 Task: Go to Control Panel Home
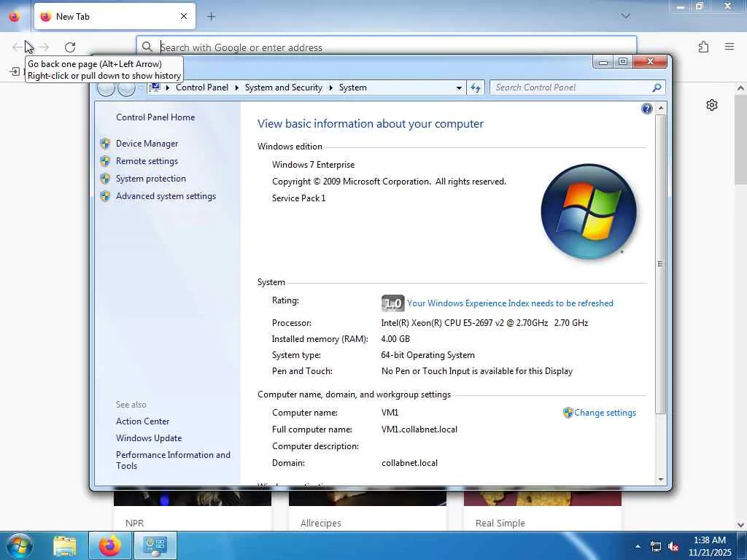point(155,117)
